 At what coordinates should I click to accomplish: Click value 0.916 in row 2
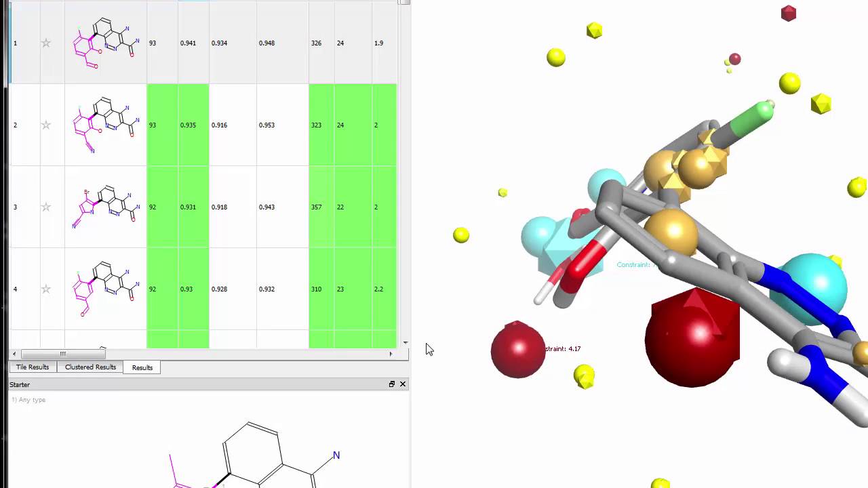pyautogui.click(x=219, y=125)
